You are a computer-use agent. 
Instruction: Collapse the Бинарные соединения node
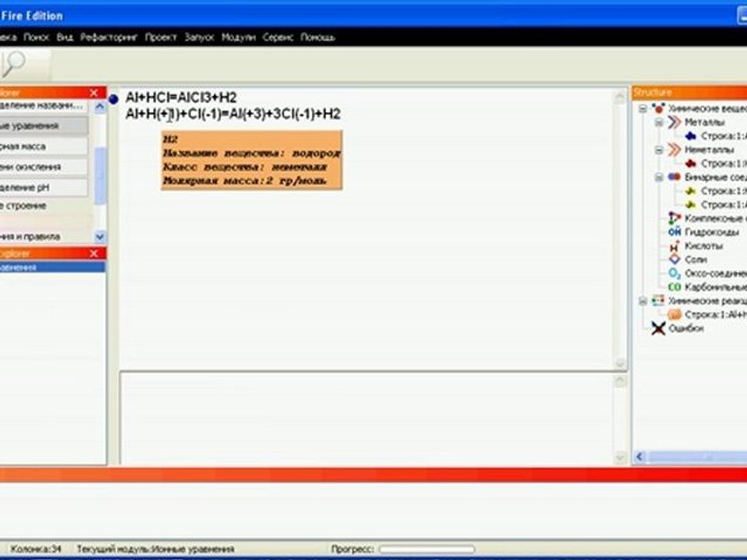pyautogui.click(x=658, y=177)
